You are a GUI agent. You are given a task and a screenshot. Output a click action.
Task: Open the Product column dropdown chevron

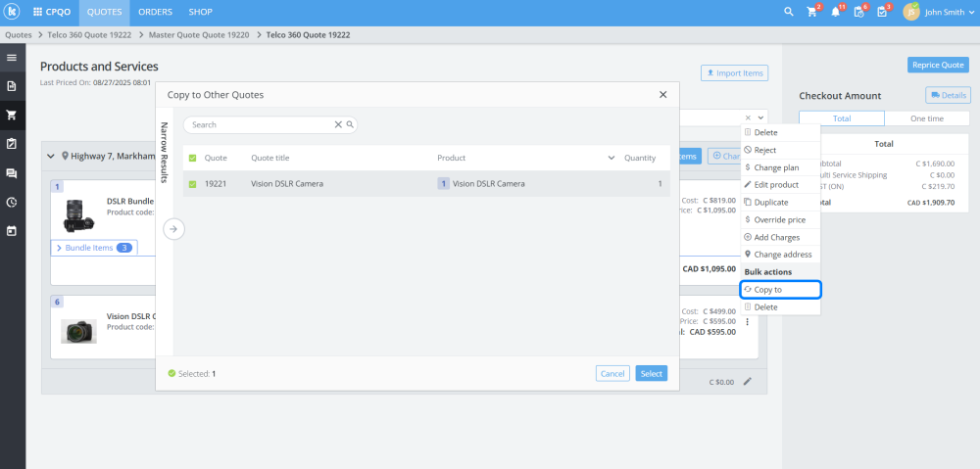coord(612,158)
